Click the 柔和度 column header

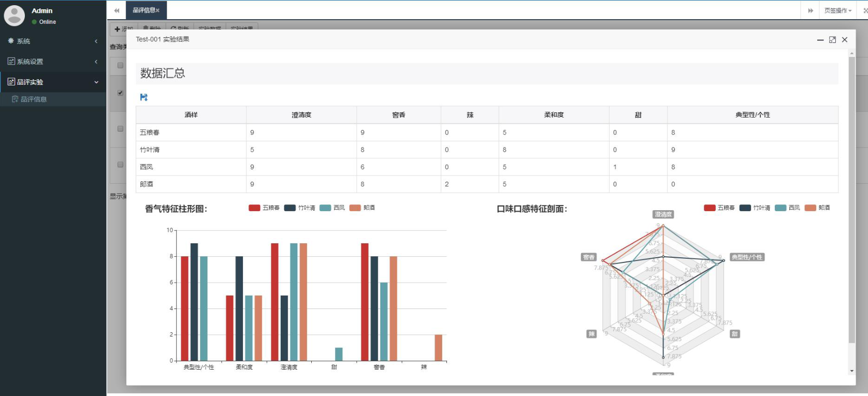(554, 115)
